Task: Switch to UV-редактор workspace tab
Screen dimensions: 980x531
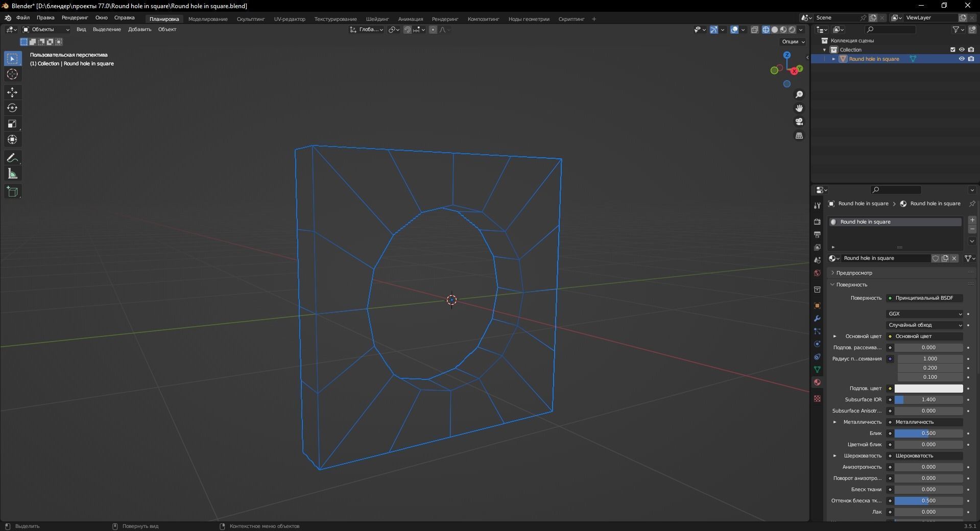Action: click(290, 19)
